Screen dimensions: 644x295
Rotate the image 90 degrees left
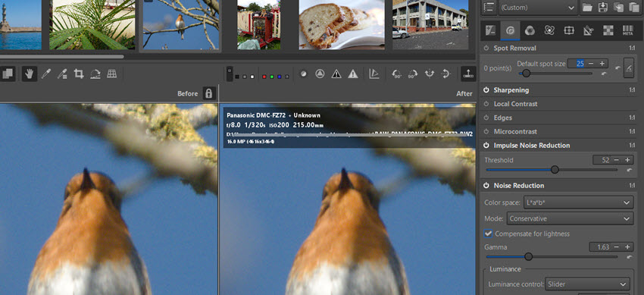(x=397, y=74)
